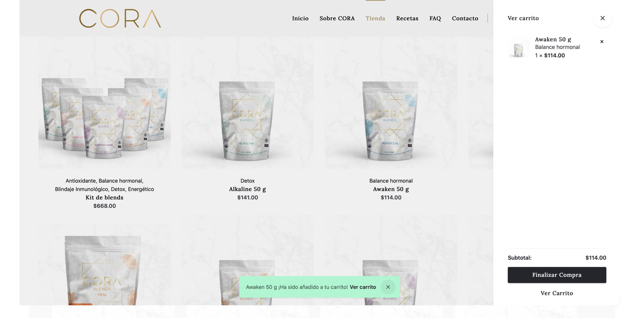Go to Sobre CORA page
Screen dimensions: 644x318
(337, 18)
